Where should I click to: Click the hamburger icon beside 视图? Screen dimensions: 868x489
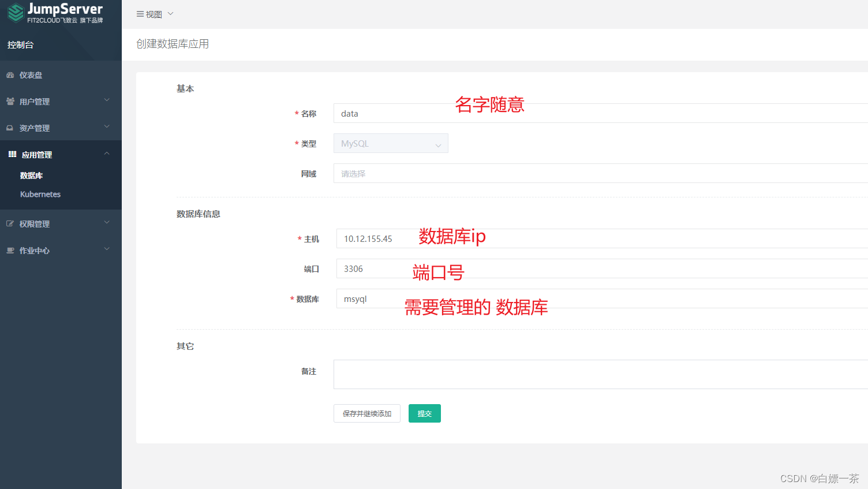[140, 14]
